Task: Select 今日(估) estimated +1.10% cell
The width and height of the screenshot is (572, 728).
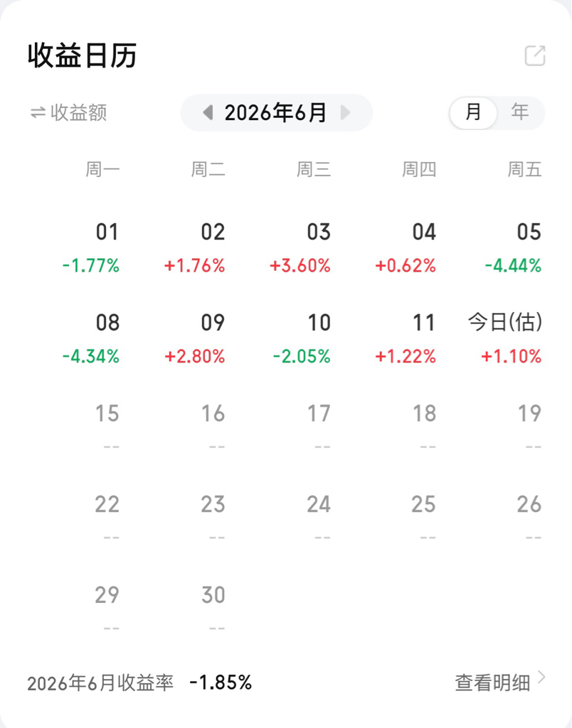Action: click(x=505, y=339)
